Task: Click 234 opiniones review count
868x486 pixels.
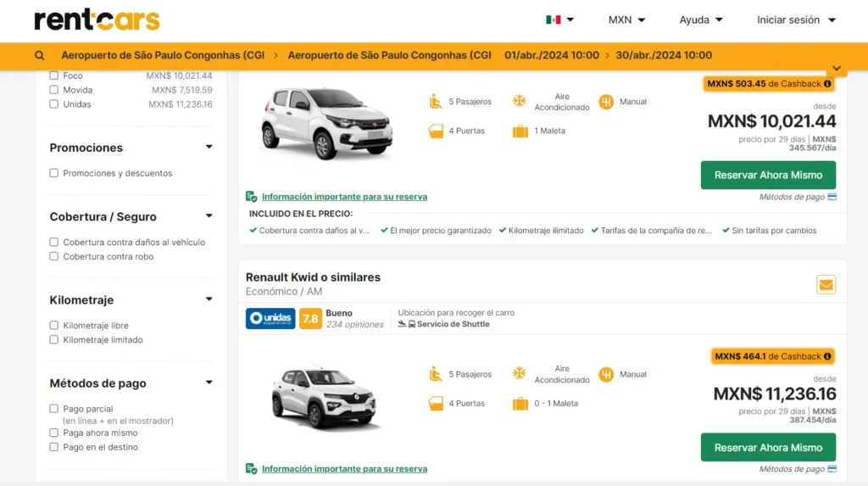Action: (355, 325)
